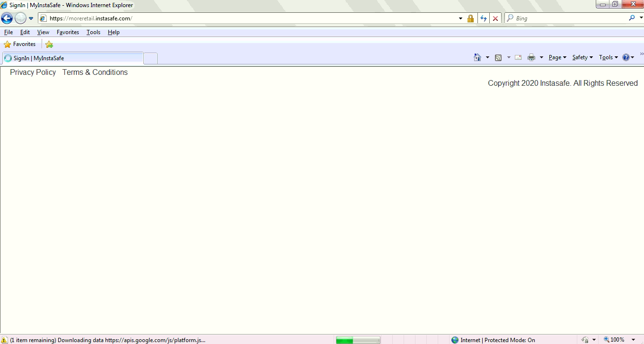Click Internet | Protected Mode: On text
The width and height of the screenshot is (644, 344).
point(498,340)
